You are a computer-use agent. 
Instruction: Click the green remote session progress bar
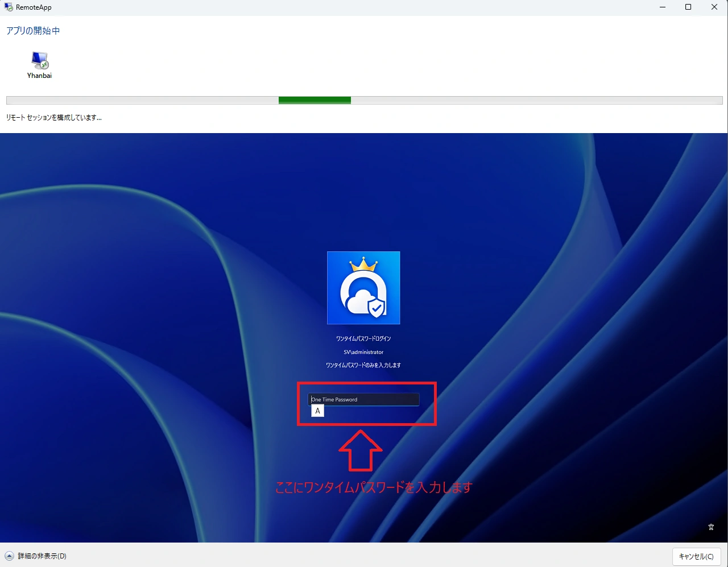click(x=364, y=101)
